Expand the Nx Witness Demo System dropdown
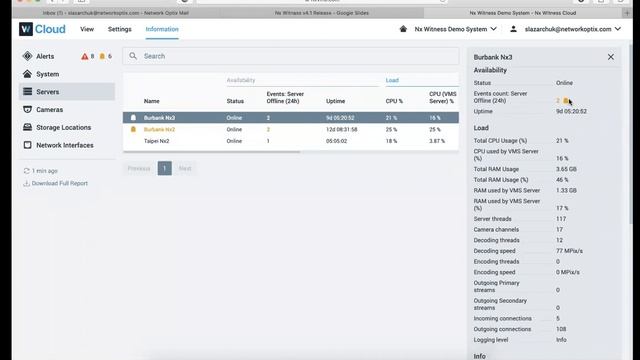Image resolution: width=640 pixels, height=360 pixels. click(x=456, y=29)
